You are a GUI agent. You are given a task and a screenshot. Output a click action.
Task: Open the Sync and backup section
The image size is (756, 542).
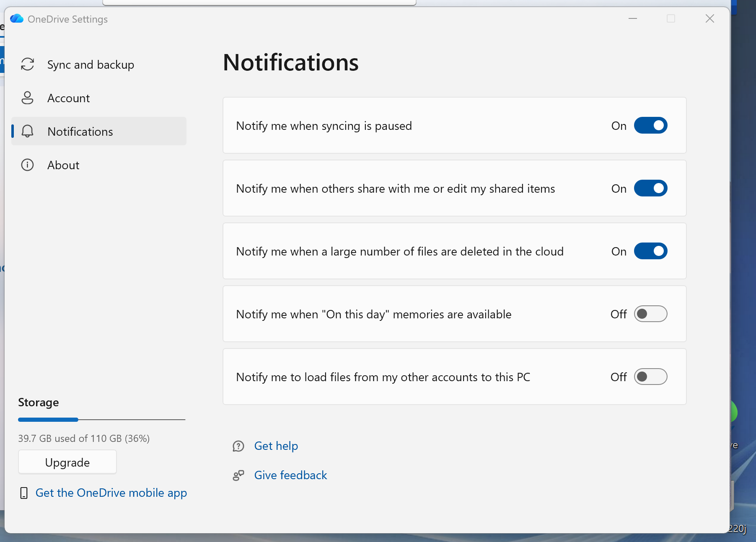coord(91,65)
